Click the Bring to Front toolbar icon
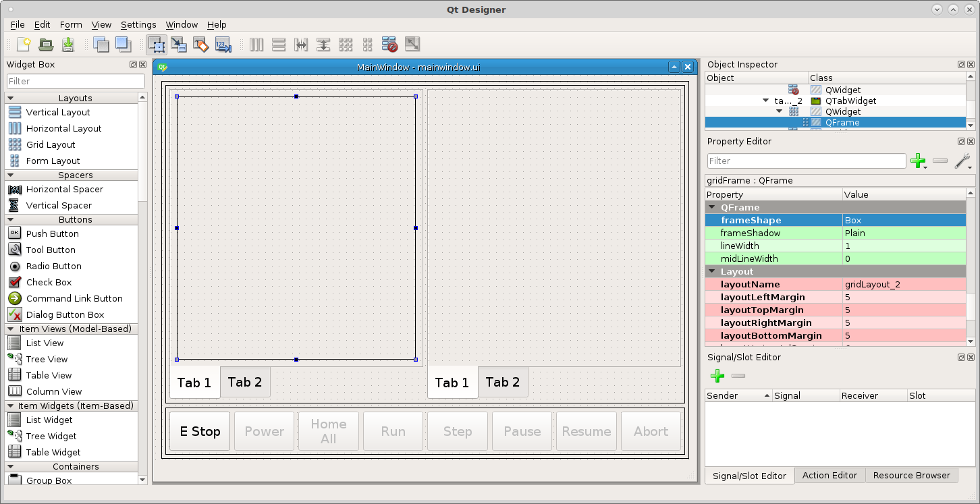 [123, 45]
